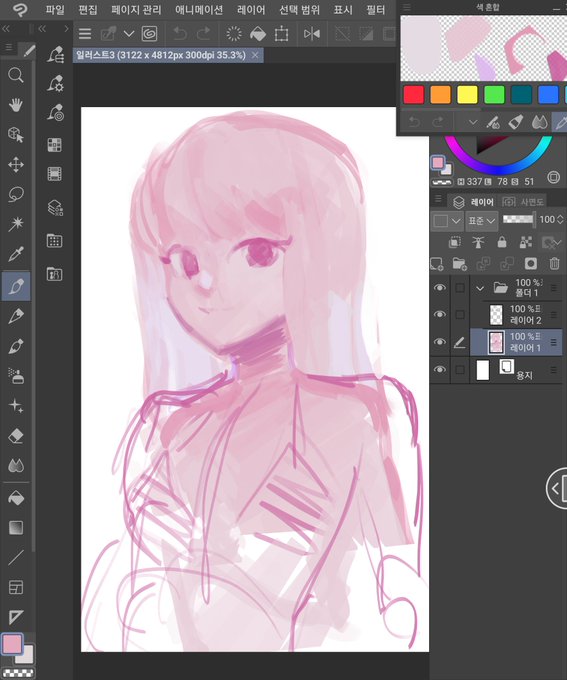Select the Decoration sparkle tool
The image size is (567, 680).
click(16, 406)
